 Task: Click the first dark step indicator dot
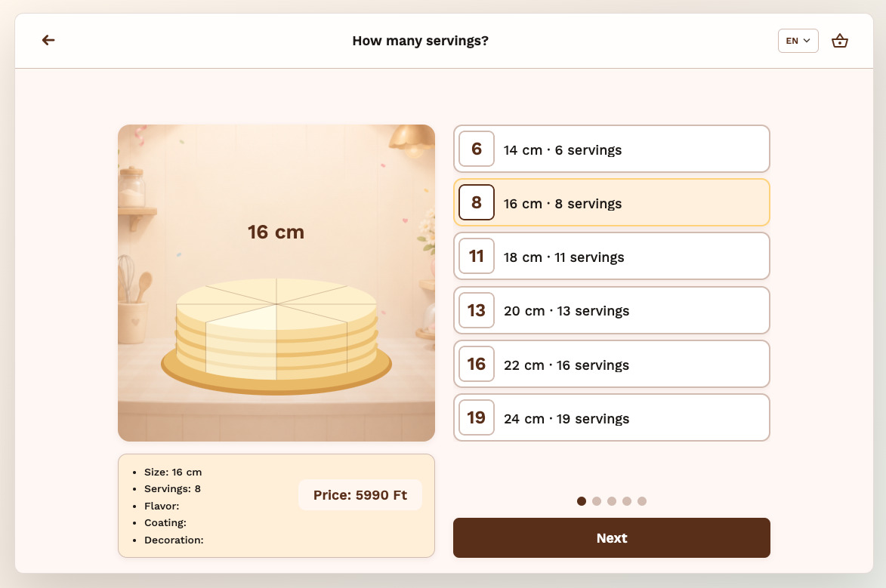point(582,501)
